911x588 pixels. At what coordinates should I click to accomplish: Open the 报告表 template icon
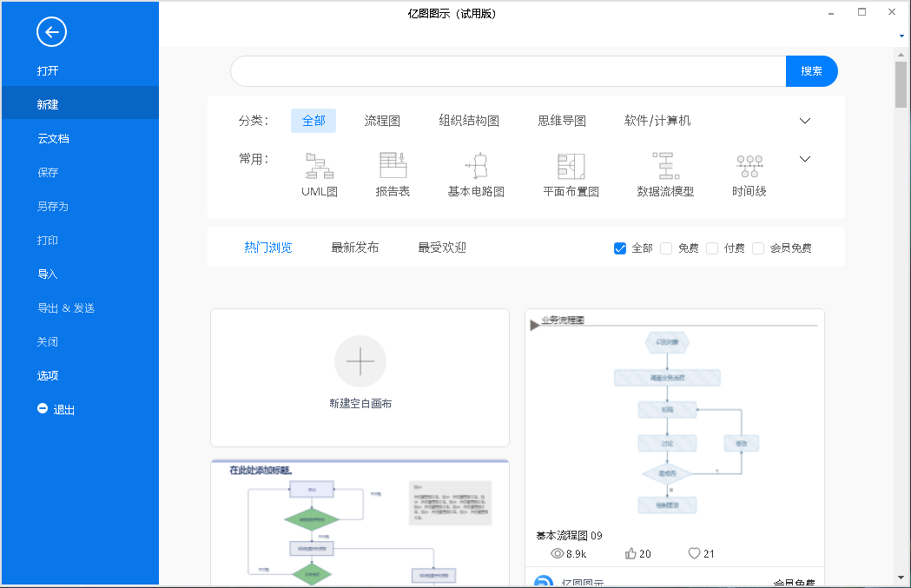click(393, 166)
